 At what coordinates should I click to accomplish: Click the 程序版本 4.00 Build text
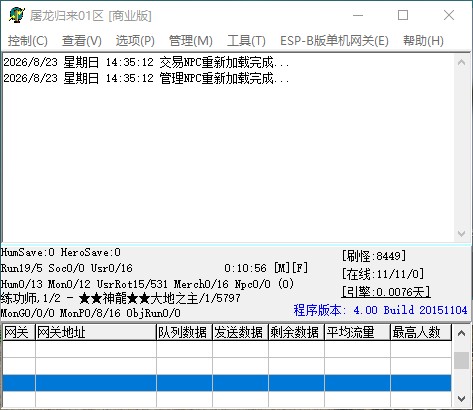click(380, 310)
